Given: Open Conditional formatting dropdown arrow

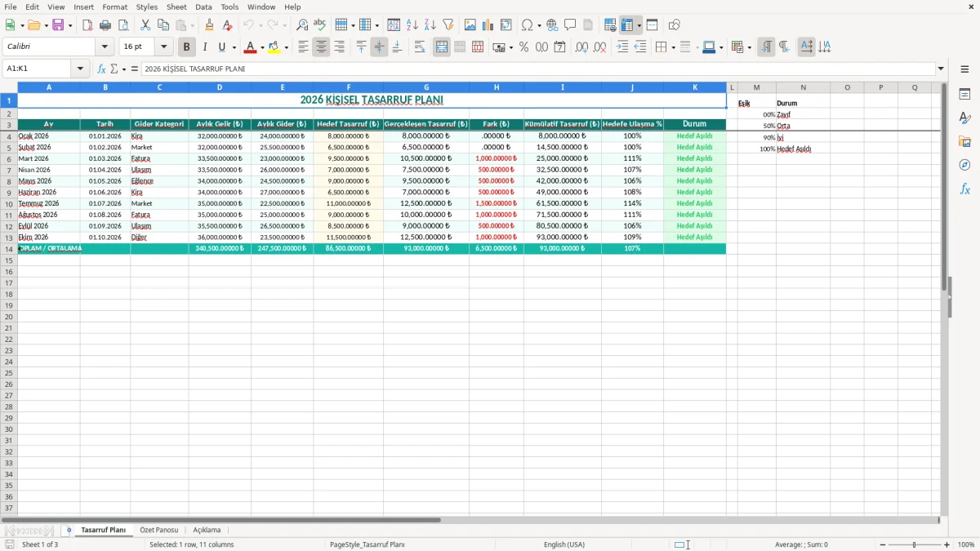Looking at the screenshot, I should click(749, 47).
